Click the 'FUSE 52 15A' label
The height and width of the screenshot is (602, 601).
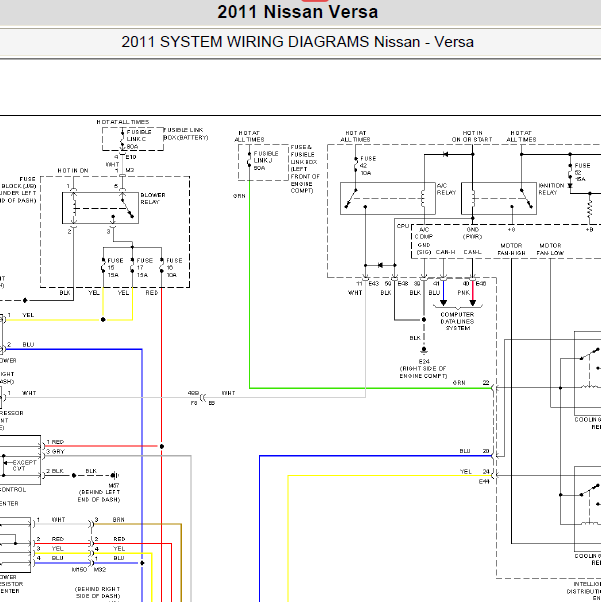pyautogui.click(x=582, y=172)
